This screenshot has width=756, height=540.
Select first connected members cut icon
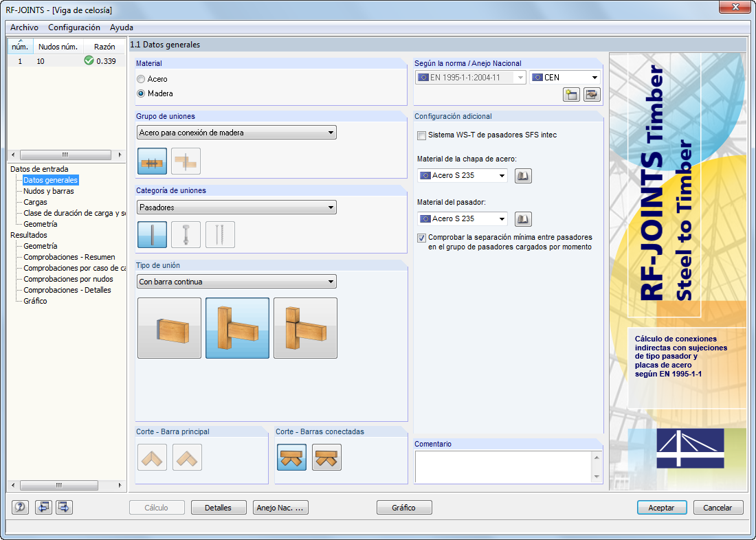click(291, 457)
